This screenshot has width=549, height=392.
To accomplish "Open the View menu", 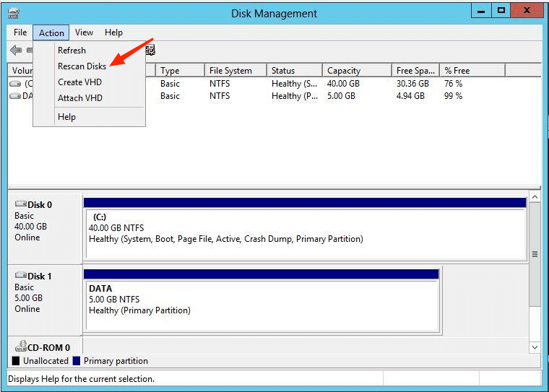I will (x=84, y=32).
